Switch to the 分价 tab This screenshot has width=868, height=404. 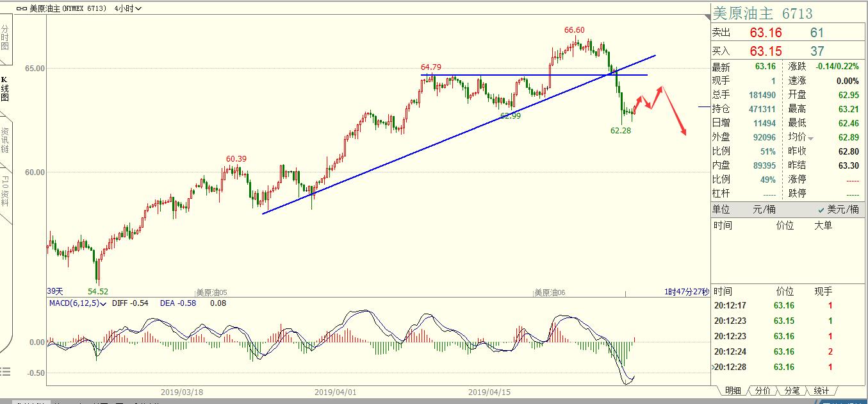click(762, 391)
